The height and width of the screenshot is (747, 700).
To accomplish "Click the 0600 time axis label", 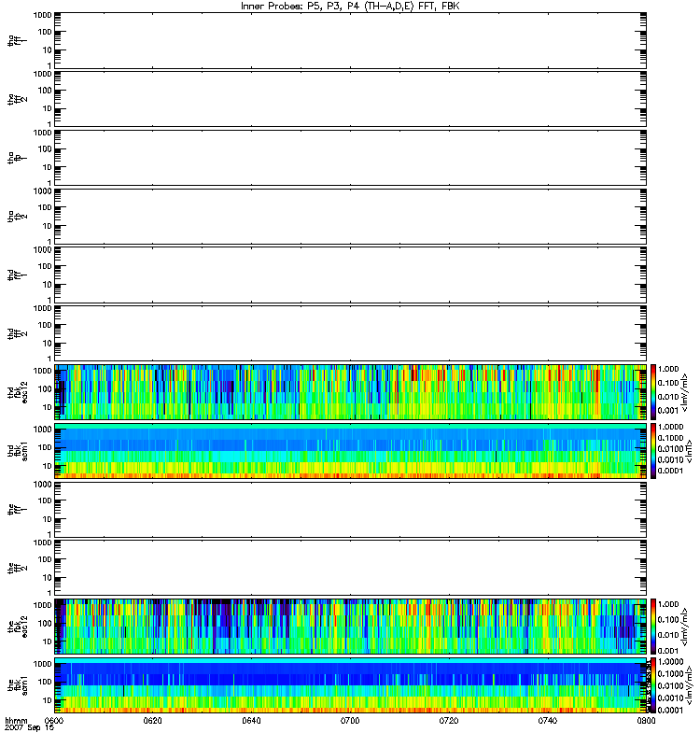I will pos(54,721).
